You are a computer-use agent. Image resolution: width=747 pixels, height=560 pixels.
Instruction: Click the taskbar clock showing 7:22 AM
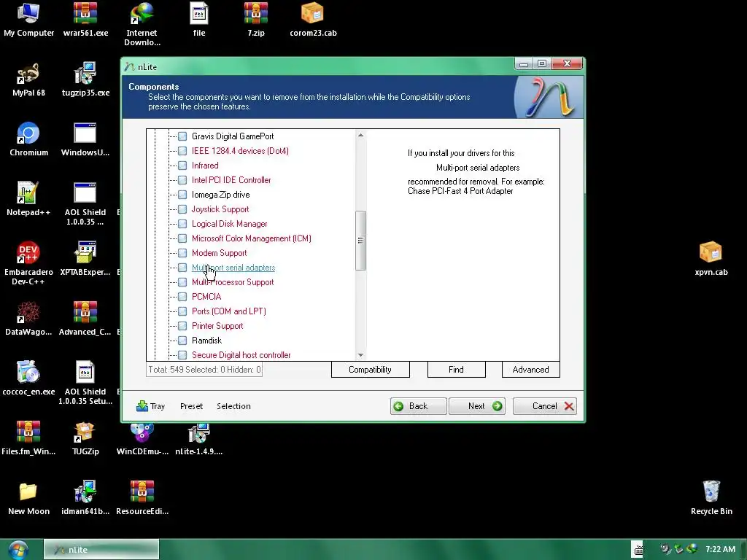click(720, 550)
